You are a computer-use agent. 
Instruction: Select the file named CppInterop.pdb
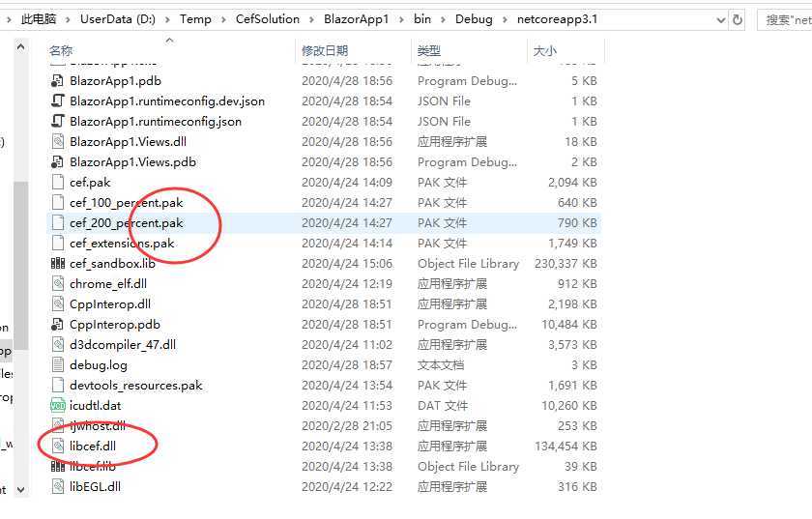click(115, 324)
